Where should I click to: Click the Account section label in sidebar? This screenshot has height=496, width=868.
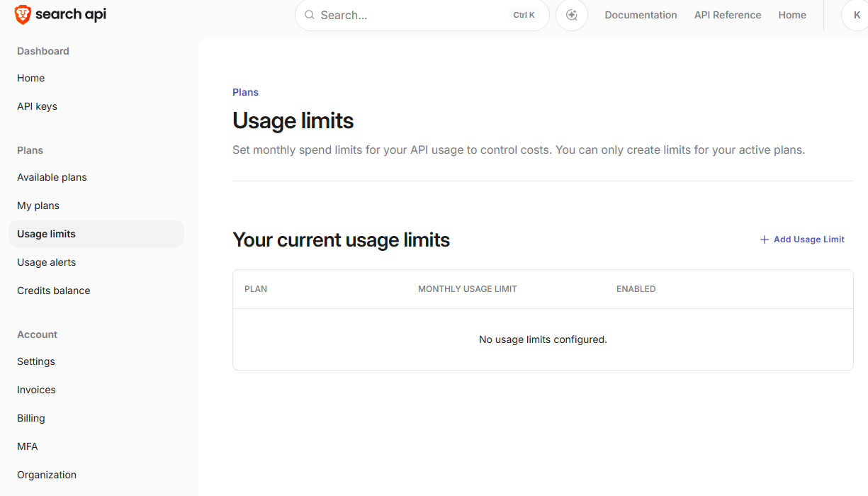point(38,334)
